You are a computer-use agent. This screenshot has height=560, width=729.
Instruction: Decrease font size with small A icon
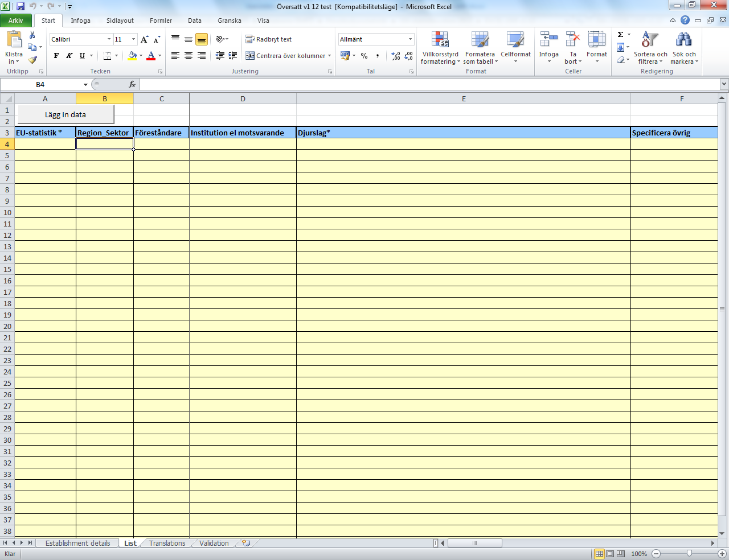pos(157,39)
